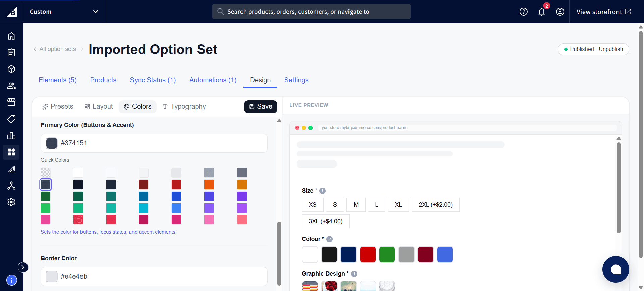Select the transparent checkered quick color
This screenshot has width=644, height=291.
click(46, 173)
